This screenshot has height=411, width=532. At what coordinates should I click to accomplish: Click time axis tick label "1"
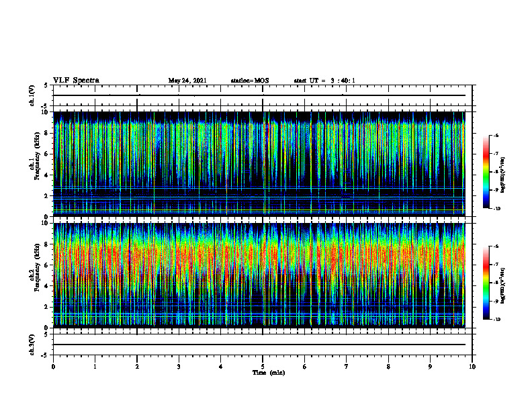pos(95,367)
